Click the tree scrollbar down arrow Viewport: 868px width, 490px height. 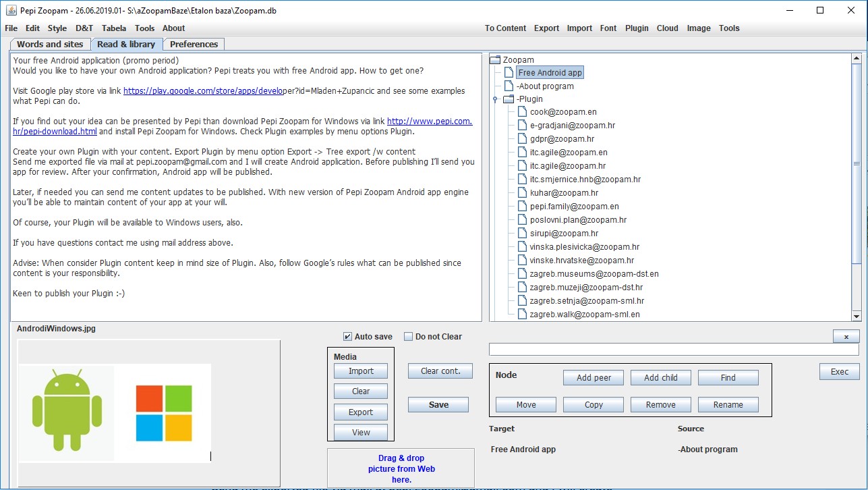pyautogui.click(x=857, y=316)
